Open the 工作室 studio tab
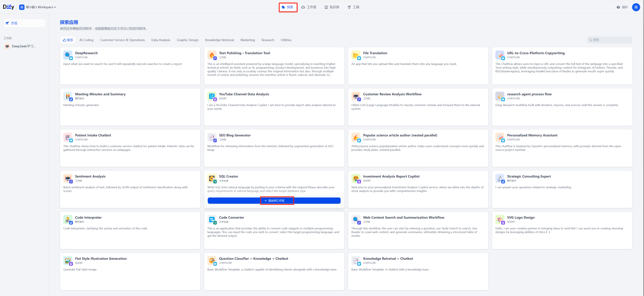This screenshot has height=296, width=644. point(309,7)
